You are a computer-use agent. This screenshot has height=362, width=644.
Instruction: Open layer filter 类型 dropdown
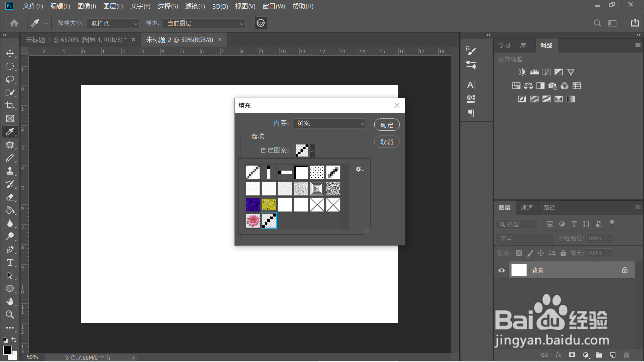tap(517, 224)
